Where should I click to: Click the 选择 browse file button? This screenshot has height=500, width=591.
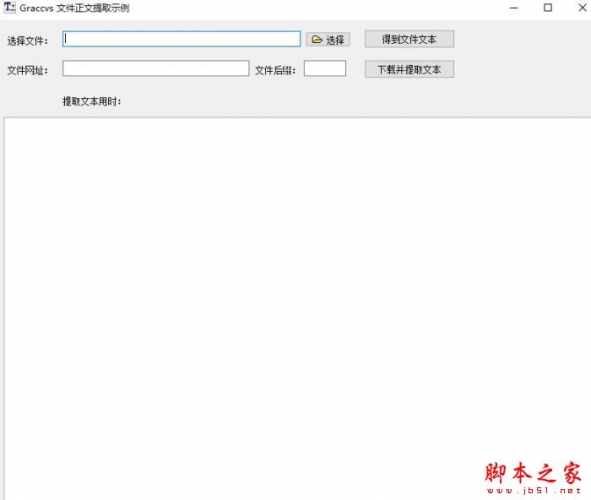pyautogui.click(x=328, y=39)
